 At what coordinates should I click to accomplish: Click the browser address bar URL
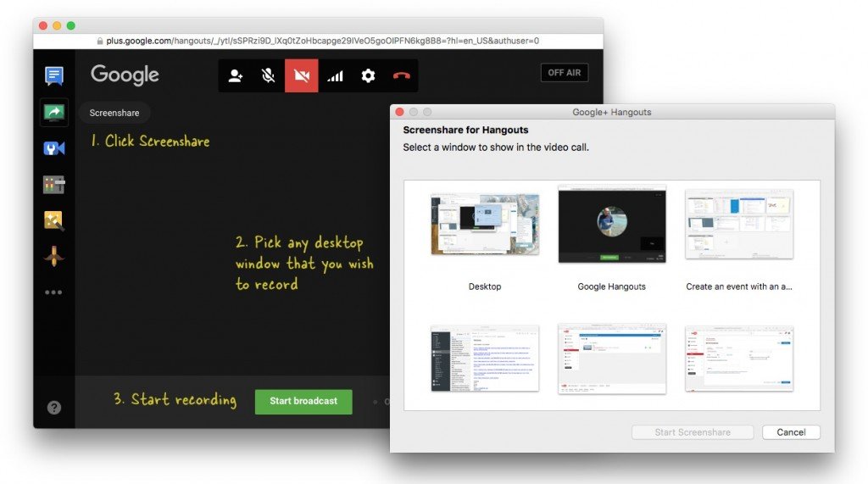[x=322, y=41]
